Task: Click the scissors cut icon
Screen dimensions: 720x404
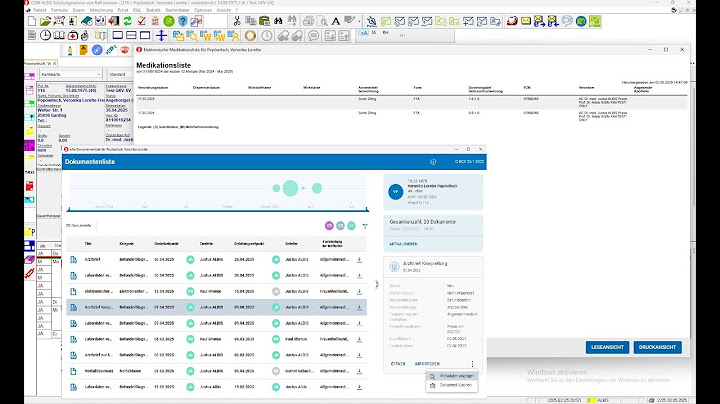Action: (x=237, y=21)
